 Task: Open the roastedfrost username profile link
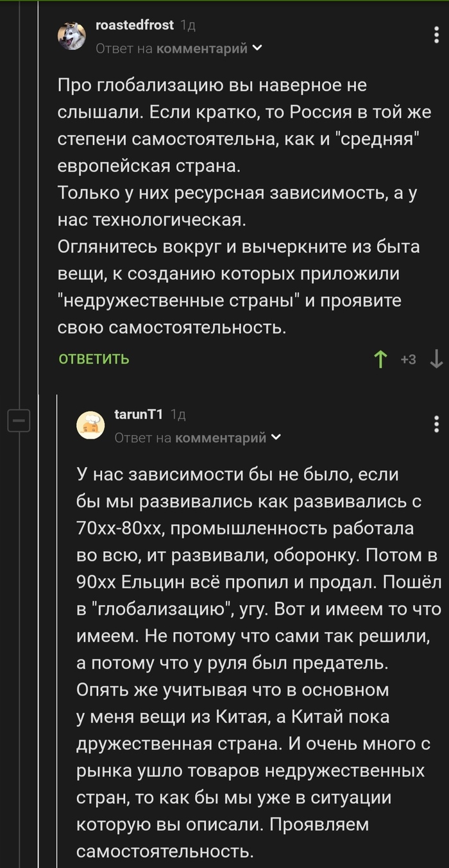click(x=134, y=25)
